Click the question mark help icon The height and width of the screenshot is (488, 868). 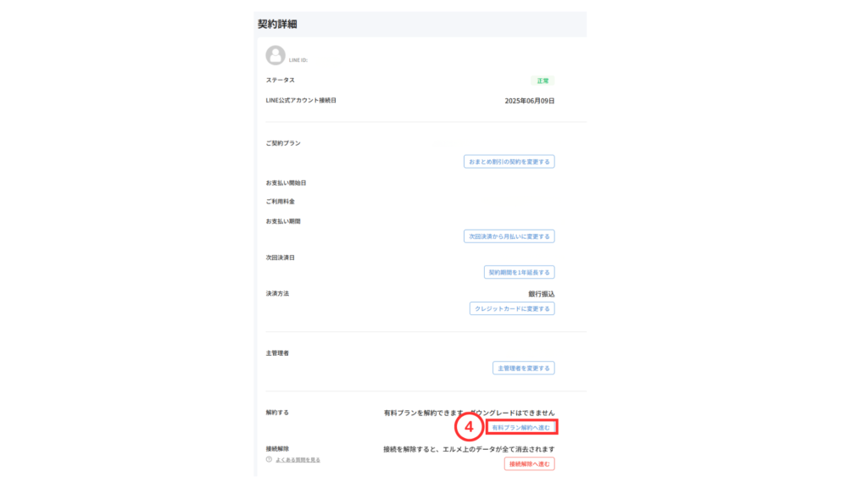tap(270, 460)
